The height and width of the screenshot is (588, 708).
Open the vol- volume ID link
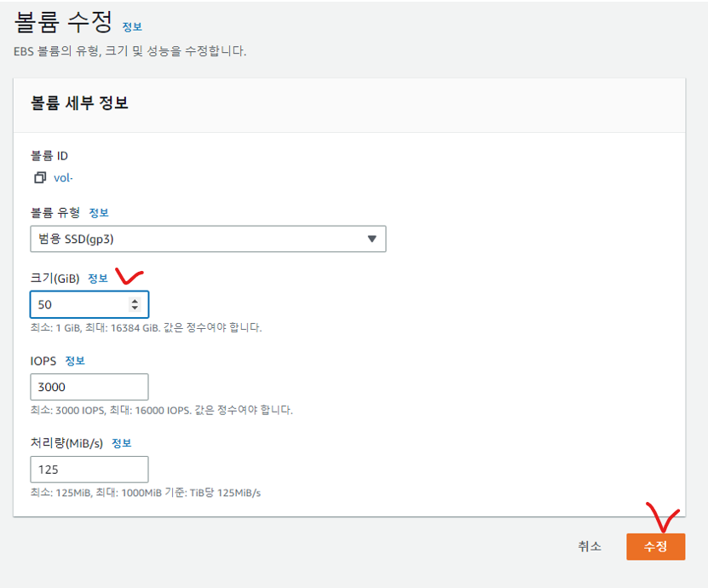(x=63, y=178)
